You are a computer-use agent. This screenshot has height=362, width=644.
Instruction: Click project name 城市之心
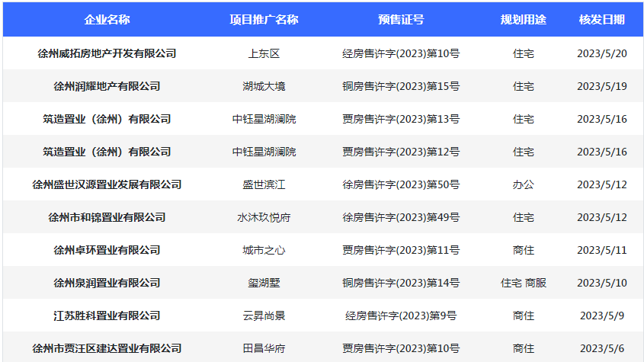pos(264,250)
